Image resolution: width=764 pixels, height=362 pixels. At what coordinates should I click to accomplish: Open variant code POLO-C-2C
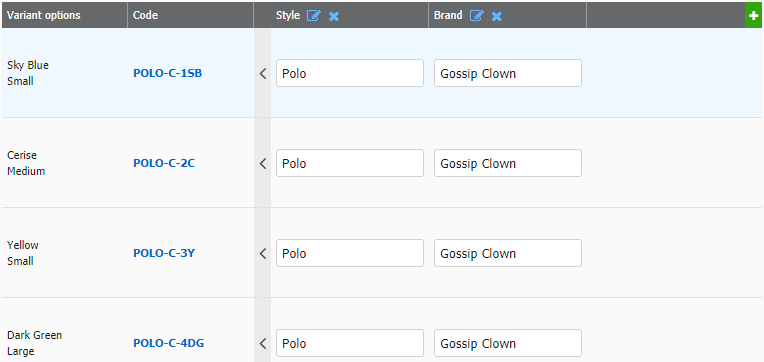[x=164, y=163]
